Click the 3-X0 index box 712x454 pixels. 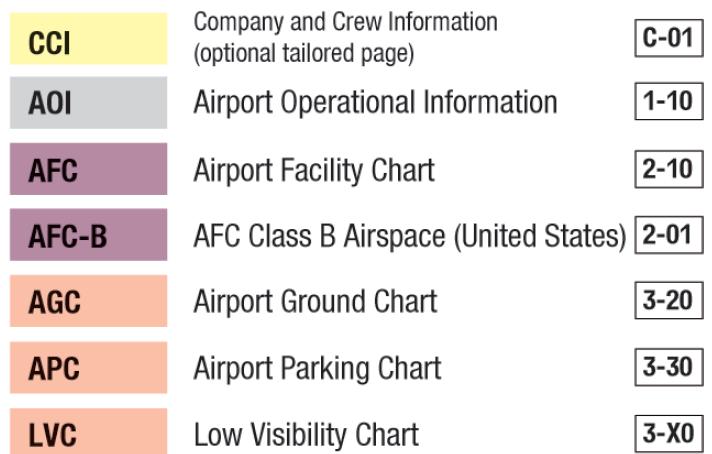tap(669, 434)
